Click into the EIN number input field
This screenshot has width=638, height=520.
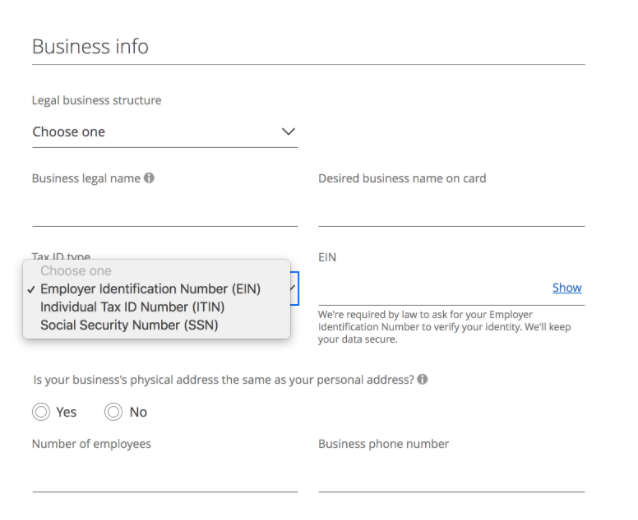[430, 288]
